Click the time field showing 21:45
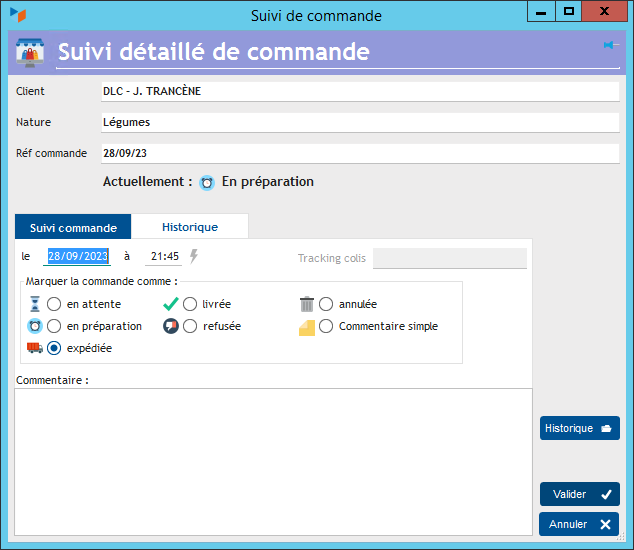The image size is (634, 550). point(163,257)
